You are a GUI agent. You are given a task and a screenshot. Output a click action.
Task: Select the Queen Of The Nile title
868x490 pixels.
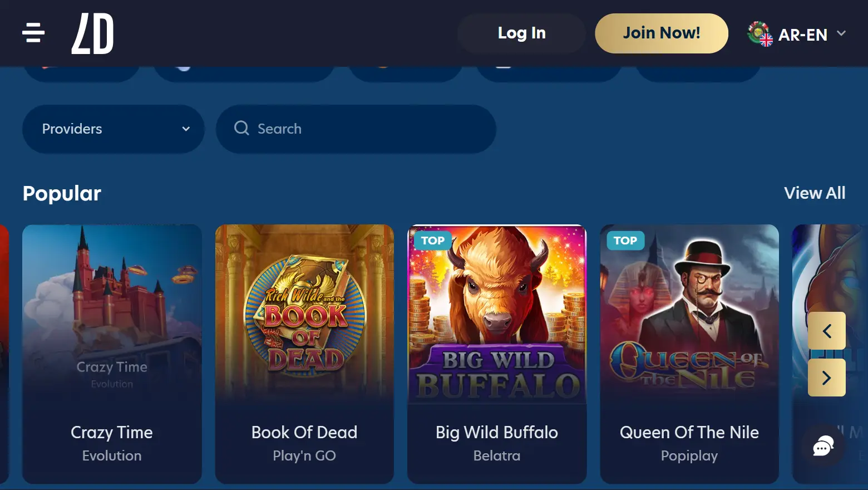(x=689, y=433)
